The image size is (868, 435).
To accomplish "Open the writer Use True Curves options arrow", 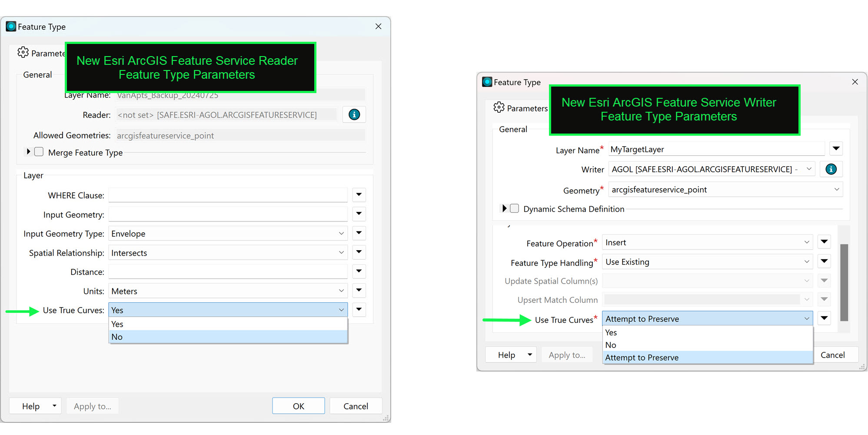I will click(x=824, y=318).
